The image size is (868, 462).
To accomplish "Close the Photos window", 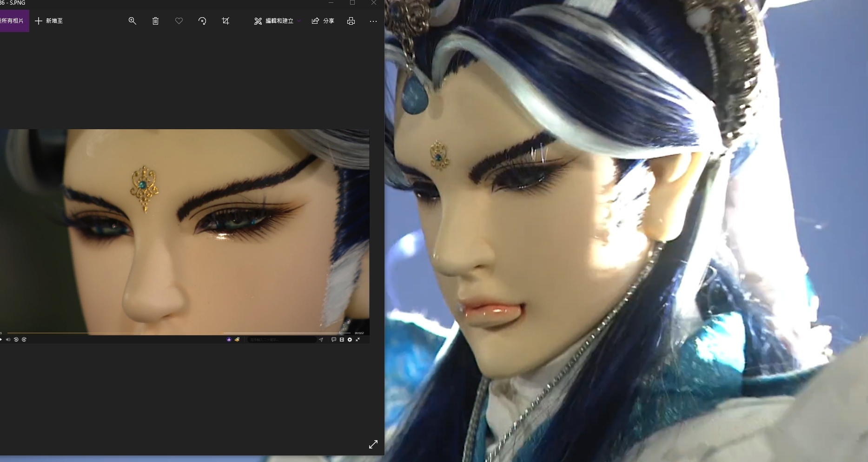I will click(374, 3).
